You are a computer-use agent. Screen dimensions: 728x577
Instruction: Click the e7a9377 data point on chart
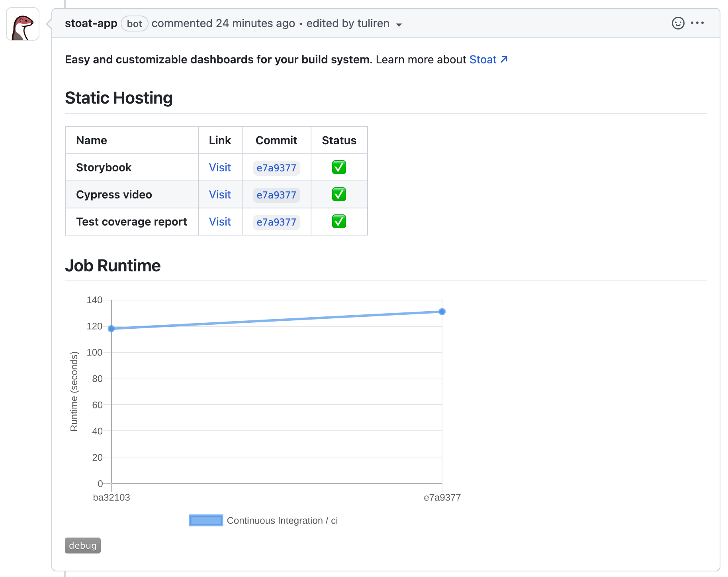442,312
